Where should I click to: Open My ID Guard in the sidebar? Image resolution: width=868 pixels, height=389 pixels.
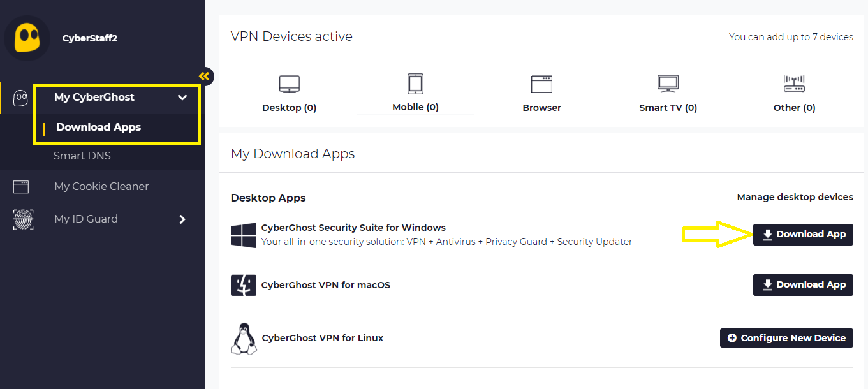[86, 219]
